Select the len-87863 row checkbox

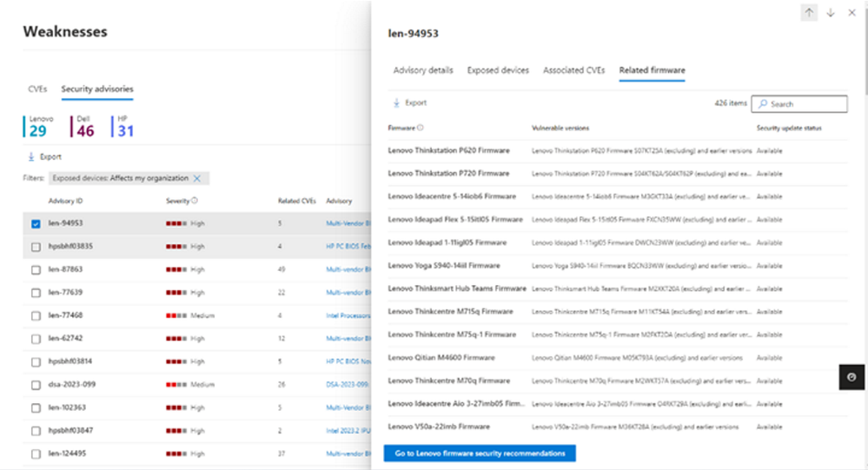36,270
